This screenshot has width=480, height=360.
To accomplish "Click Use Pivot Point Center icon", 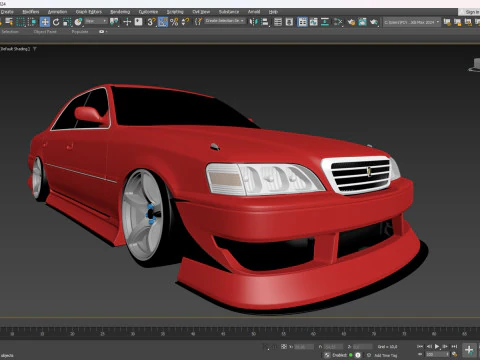I will (x=114, y=22).
